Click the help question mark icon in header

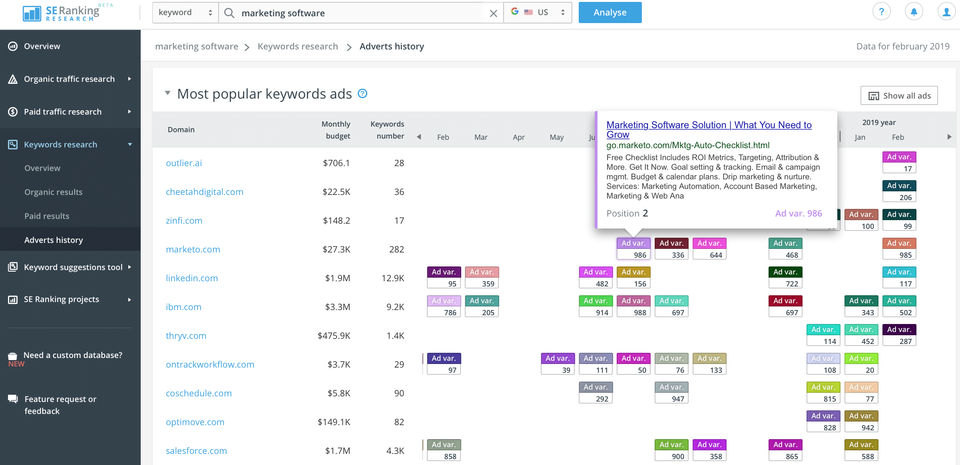pyautogui.click(x=881, y=12)
